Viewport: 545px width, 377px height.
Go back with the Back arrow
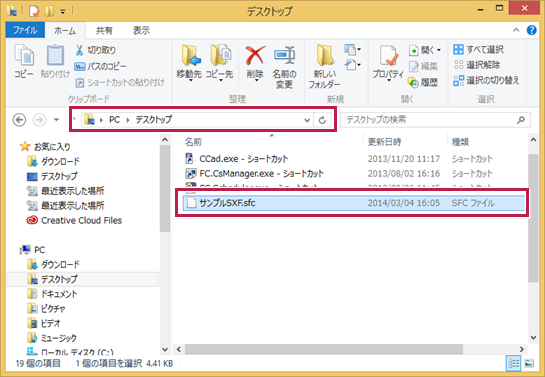pyautogui.click(x=19, y=120)
